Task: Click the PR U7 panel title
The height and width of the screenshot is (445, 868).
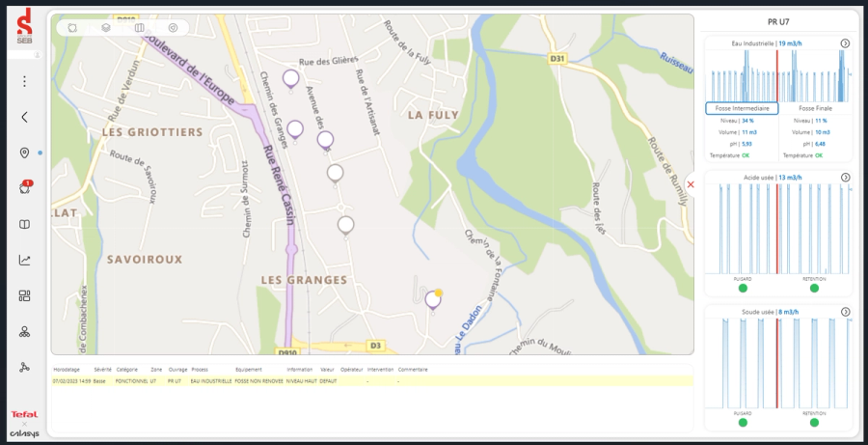Action: tap(778, 22)
